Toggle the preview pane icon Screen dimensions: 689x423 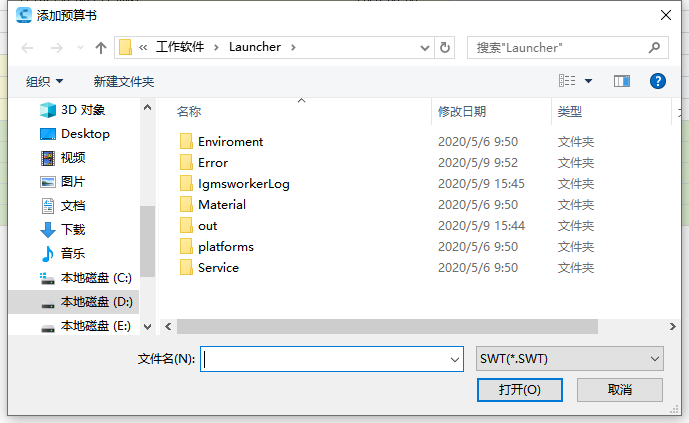(621, 81)
